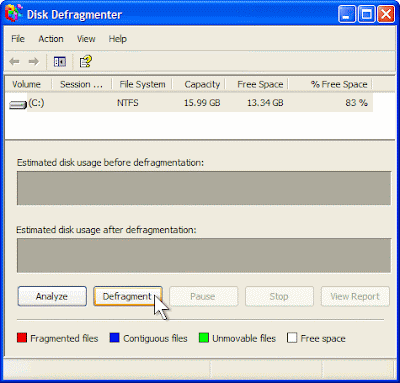Open the View Report button

(x=355, y=296)
